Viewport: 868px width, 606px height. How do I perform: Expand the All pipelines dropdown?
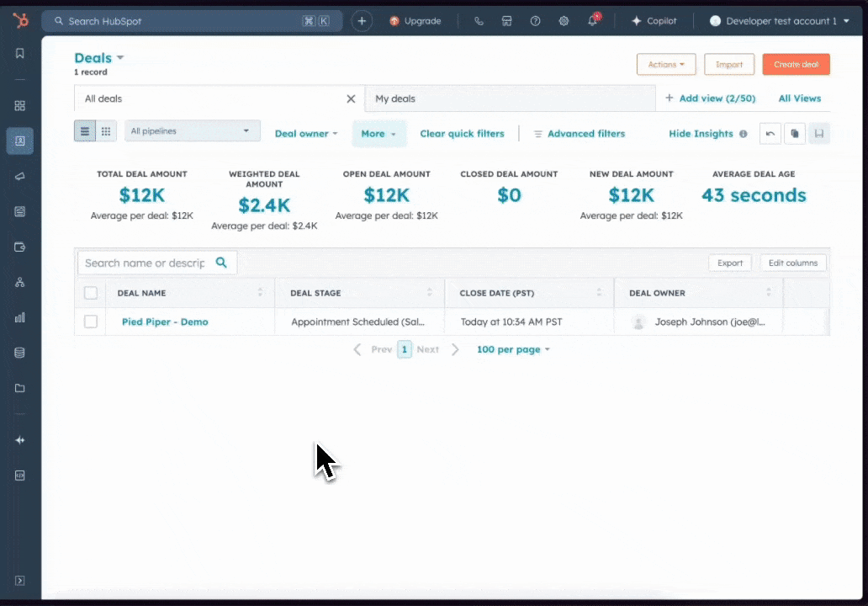pos(192,131)
